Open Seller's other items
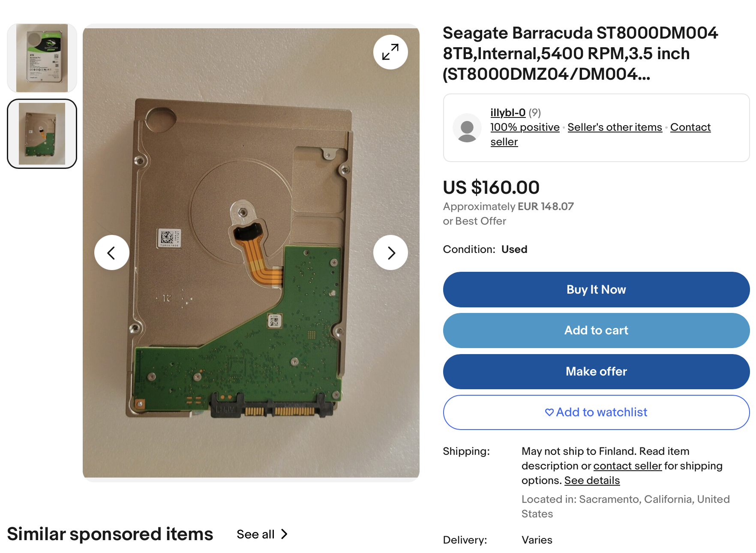The height and width of the screenshot is (553, 756). [x=615, y=127]
